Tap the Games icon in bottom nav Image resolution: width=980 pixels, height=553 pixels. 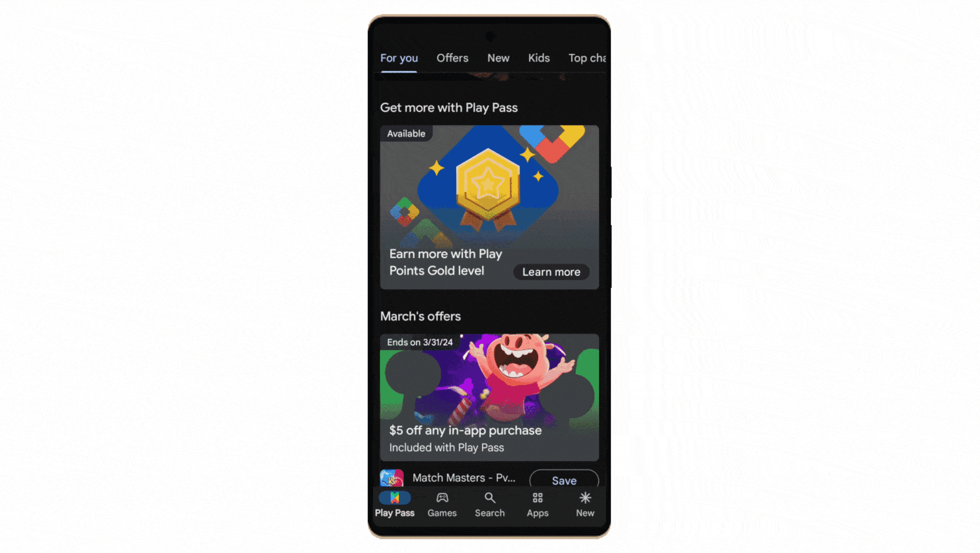pyautogui.click(x=441, y=504)
